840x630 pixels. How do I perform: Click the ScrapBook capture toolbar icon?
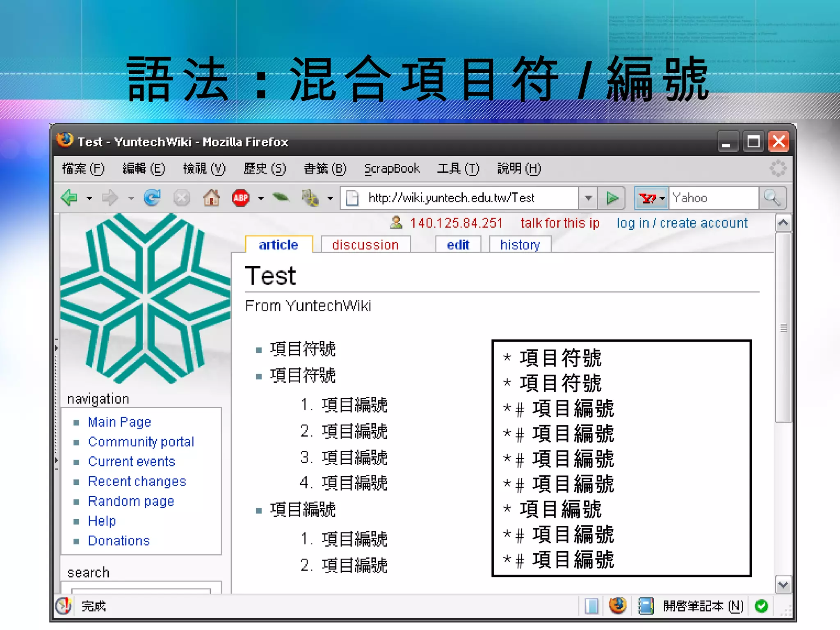point(310,198)
